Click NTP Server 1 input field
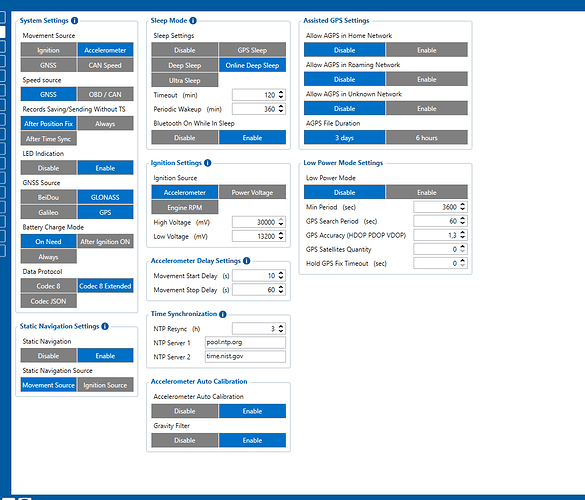 point(245,343)
